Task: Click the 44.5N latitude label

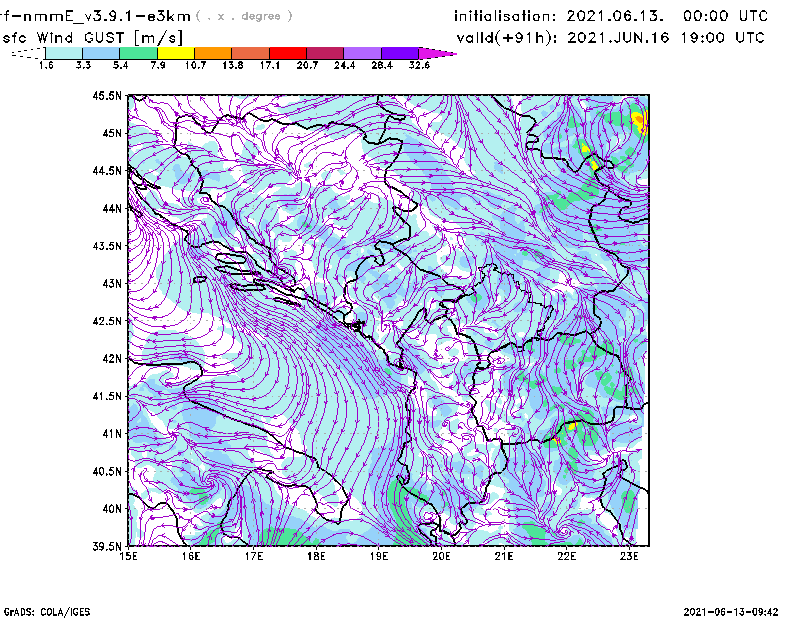Action: (x=107, y=170)
